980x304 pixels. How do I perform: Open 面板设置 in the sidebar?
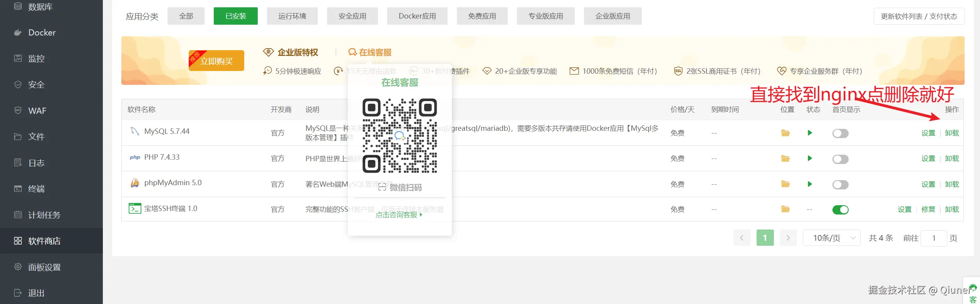(51, 267)
